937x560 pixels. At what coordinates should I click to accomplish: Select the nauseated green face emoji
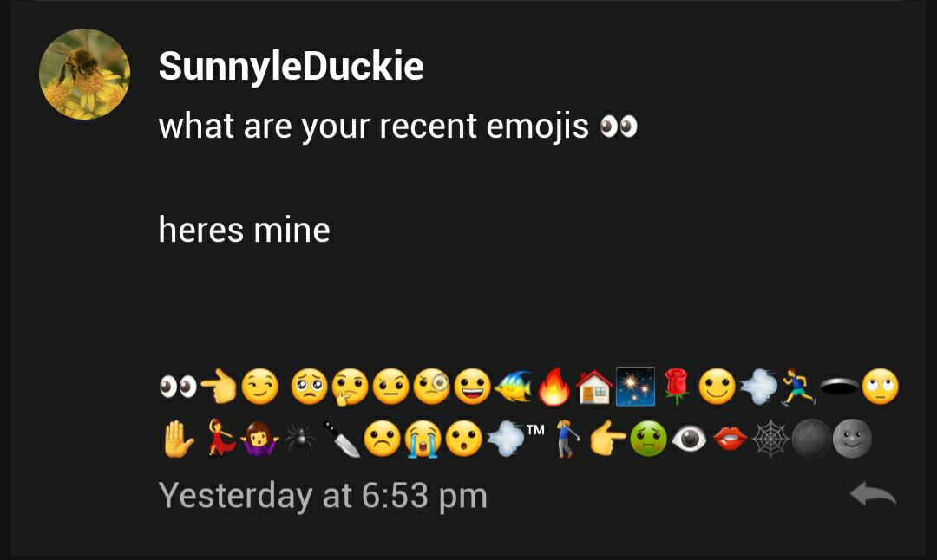[x=648, y=440]
